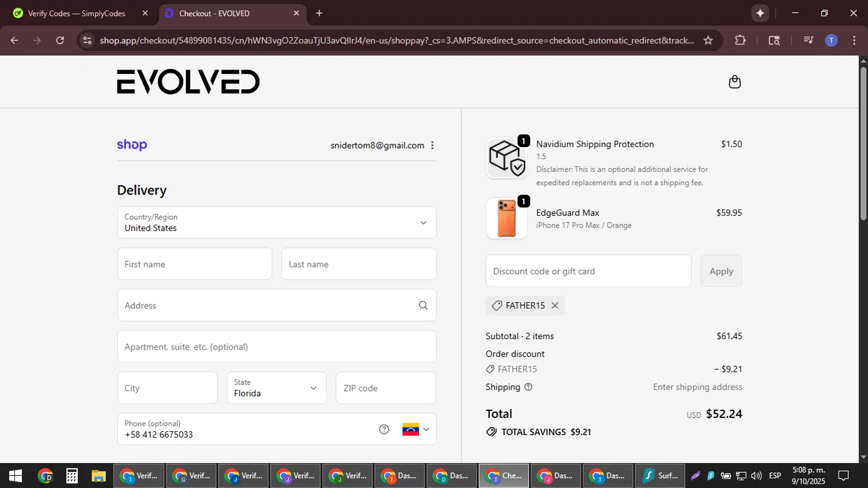Open the taskbar volume speaker icon
Image resolution: width=868 pixels, height=488 pixels.
click(x=756, y=476)
